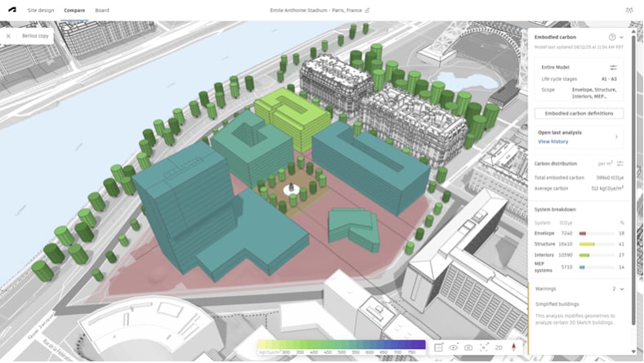Screen dimensions: 644x363
Task: Click the Interiors percentage bar
Action: [597, 255]
